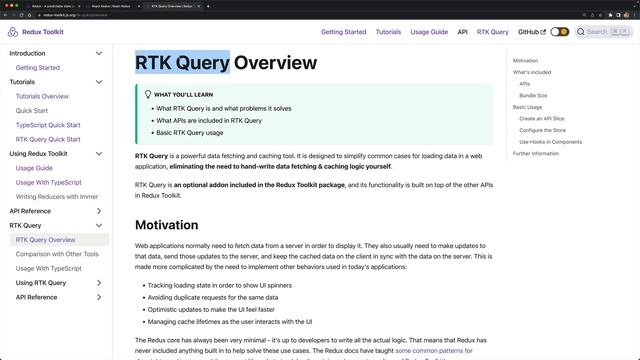Open the browser three-dot menu
Image resolution: width=640 pixels, height=360 pixels.
point(635,15)
